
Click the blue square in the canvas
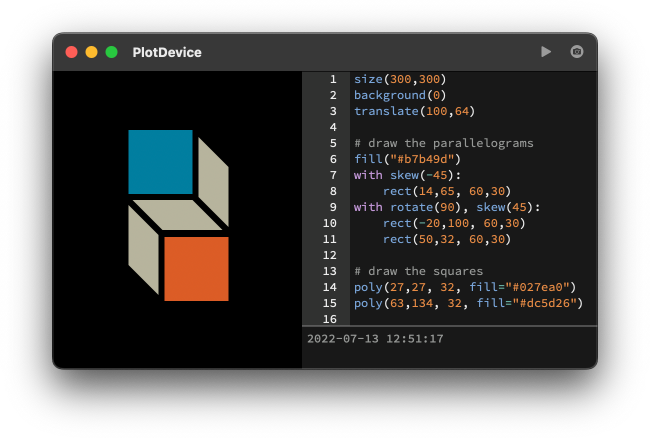(x=160, y=162)
